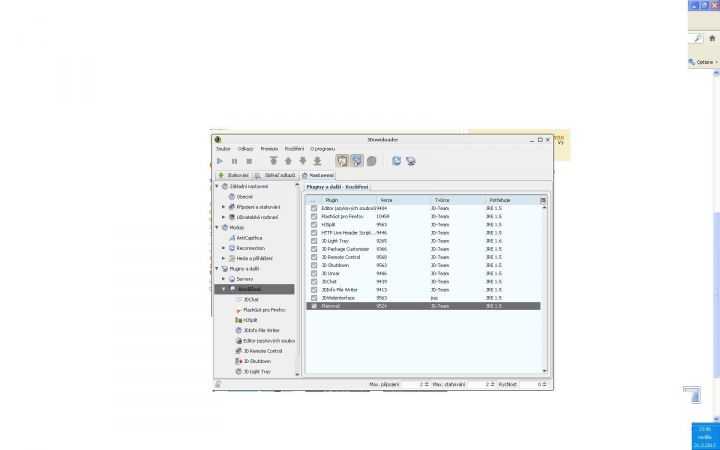The height and width of the screenshot is (450, 720).
Task: Sort table by the Plugin column header
Action: (348, 200)
